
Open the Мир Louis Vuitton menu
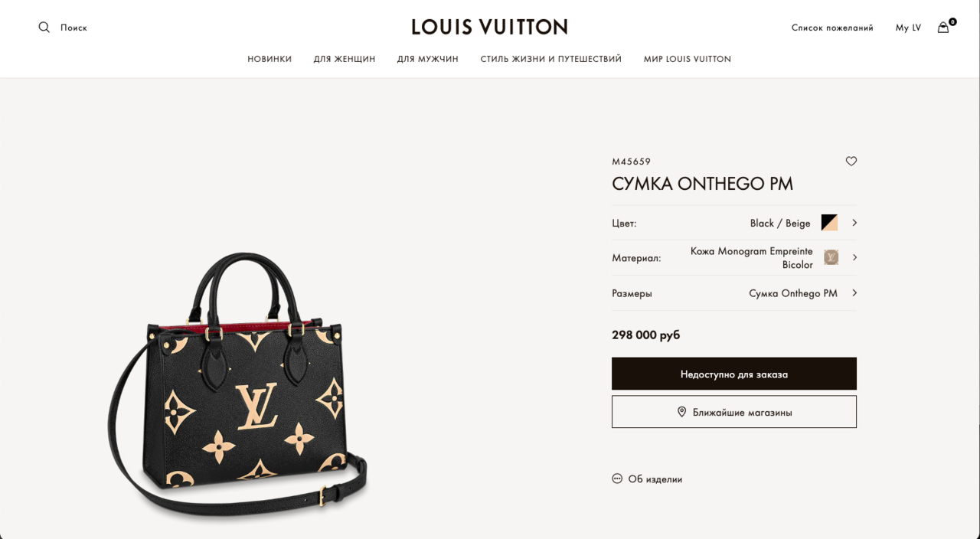[x=688, y=59]
